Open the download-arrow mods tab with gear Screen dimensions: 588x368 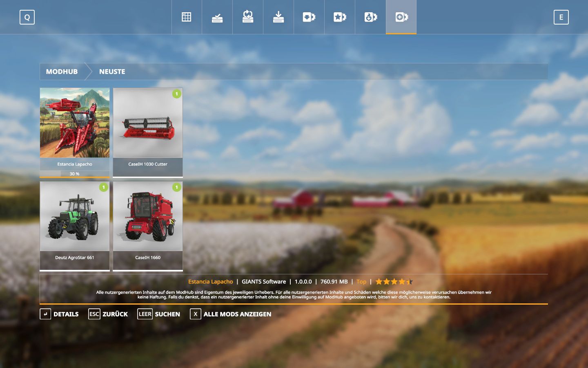tap(309, 17)
